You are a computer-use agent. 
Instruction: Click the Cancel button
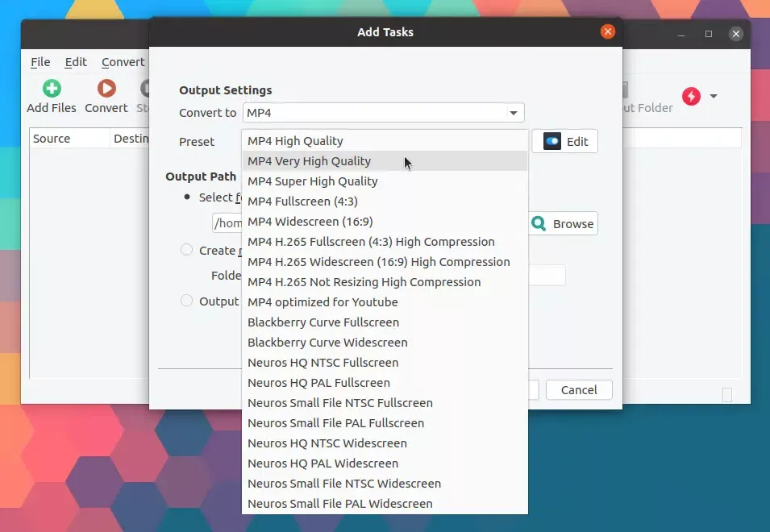click(x=579, y=390)
